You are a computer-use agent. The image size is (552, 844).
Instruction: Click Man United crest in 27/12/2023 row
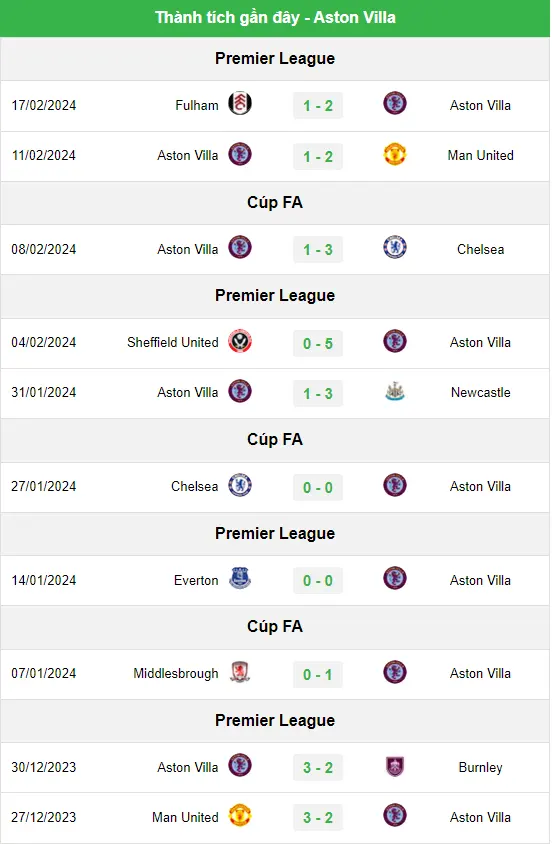pyautogui.click(x=240, y=815)
